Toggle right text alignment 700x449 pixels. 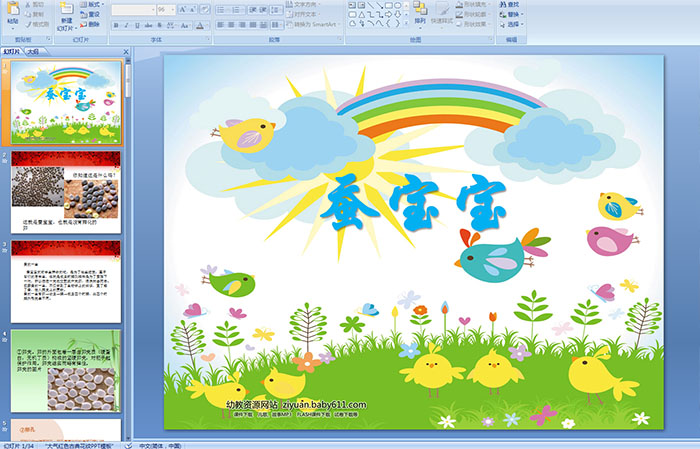tap(242, 25)
